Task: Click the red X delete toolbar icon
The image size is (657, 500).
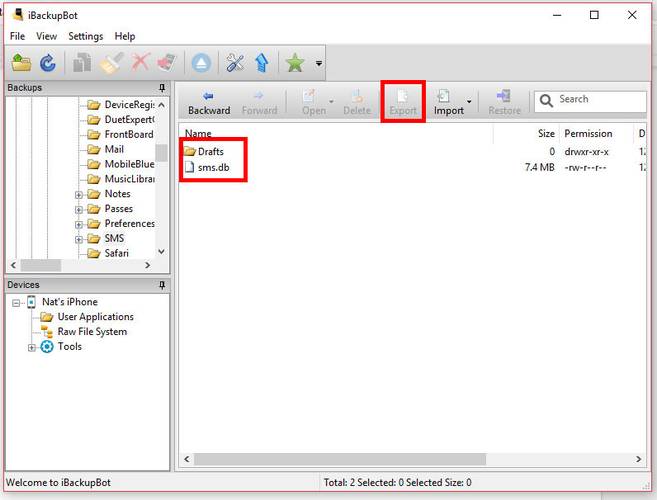Action: point(140,63)
